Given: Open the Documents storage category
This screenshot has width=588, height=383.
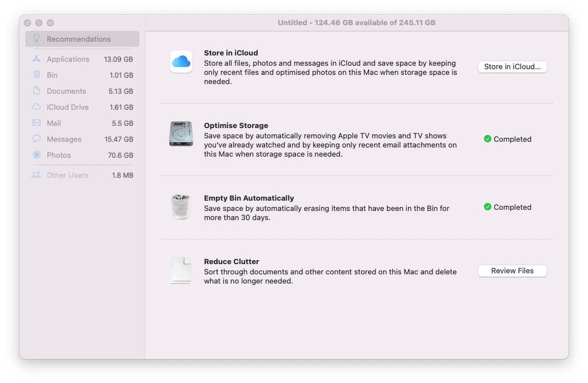Looking at the screenshot, I should click(82, 91).
